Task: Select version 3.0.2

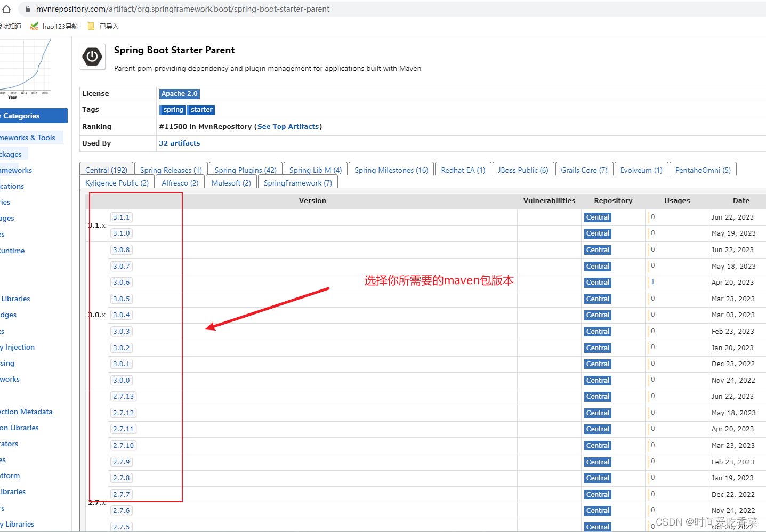Action: pos(122,348)
